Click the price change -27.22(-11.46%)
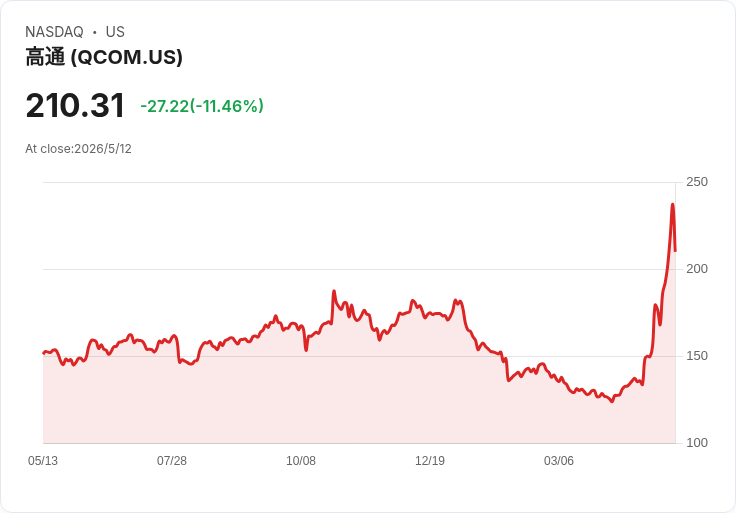 [x=202, y=106]
